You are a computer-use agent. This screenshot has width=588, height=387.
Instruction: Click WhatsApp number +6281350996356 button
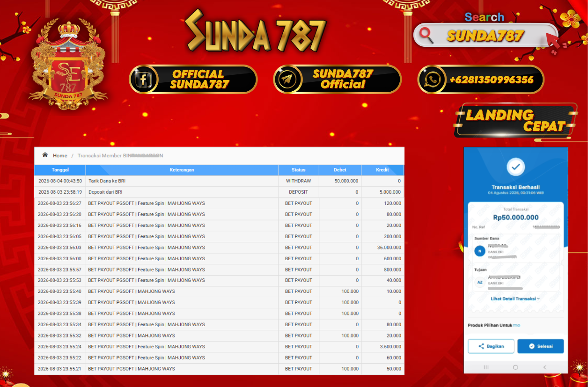tap(481, 79)
